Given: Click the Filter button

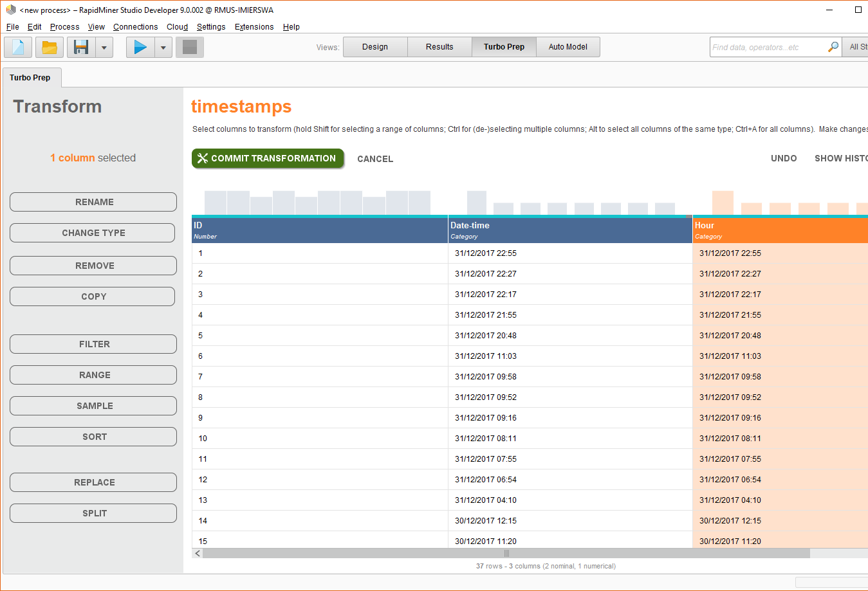Looking at the screenshot, I should click(93, 344).
